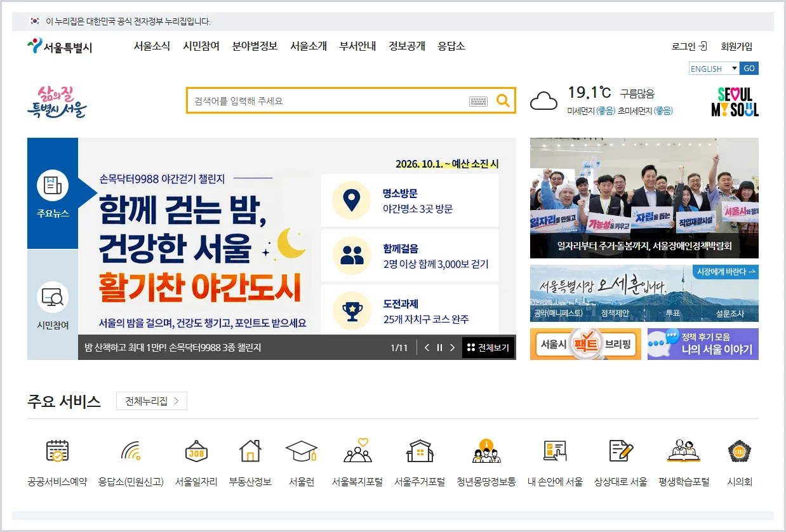Open 청년몽땅정보통 icon
The height and width of the screenshot is (532, 786).
click(486, 451)
